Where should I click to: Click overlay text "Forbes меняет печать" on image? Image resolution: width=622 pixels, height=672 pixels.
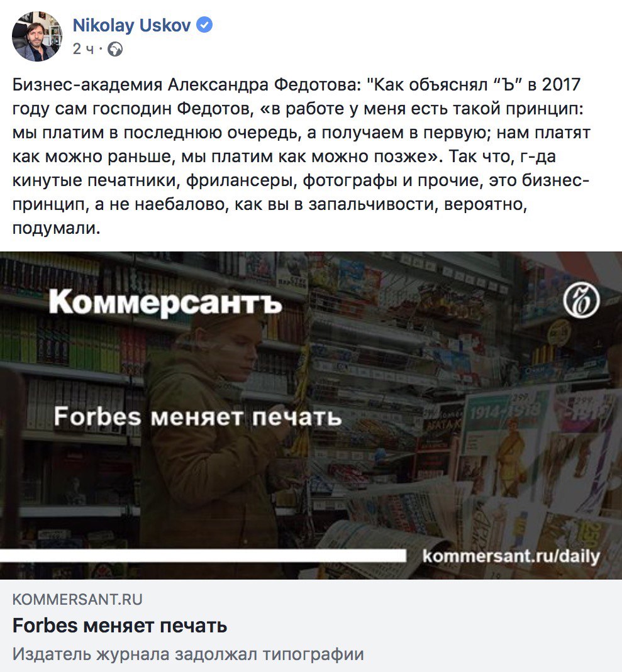click(197, 417)
